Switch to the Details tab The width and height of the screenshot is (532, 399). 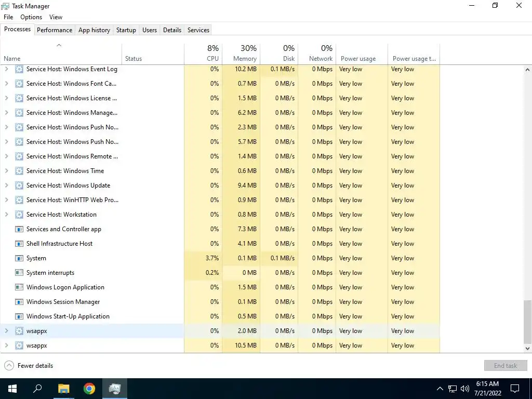(172, 30)
